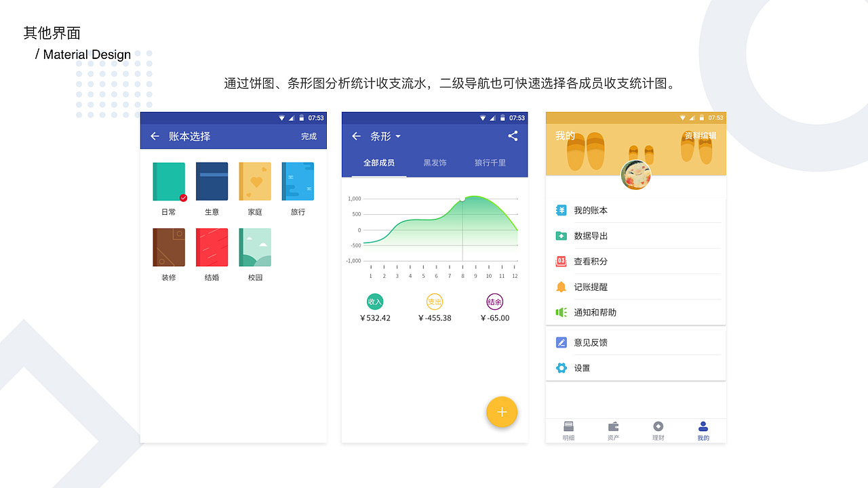The image size is (868, 488).
Task: Click the expense value ￥-455.38
Action: tap(435, 318)
